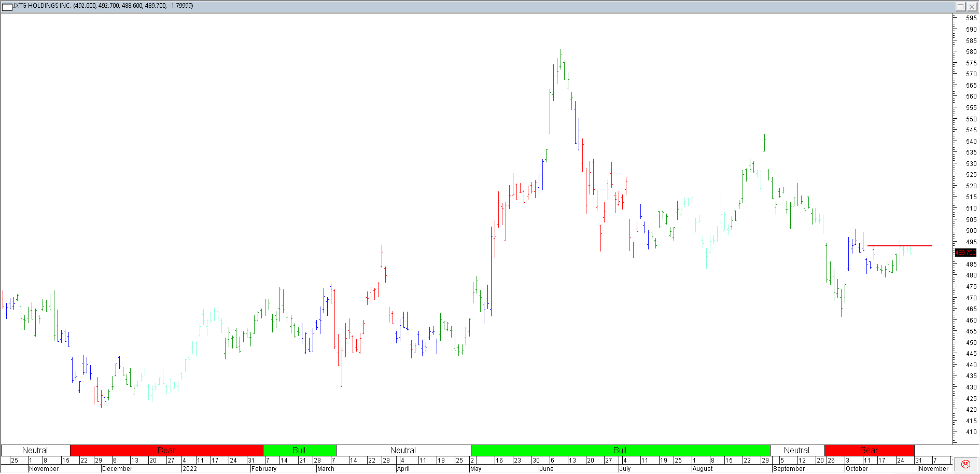Click the 430 price axis label
Image resolution: width=980 pixels, height=474 pixels.
click(971, 387)
